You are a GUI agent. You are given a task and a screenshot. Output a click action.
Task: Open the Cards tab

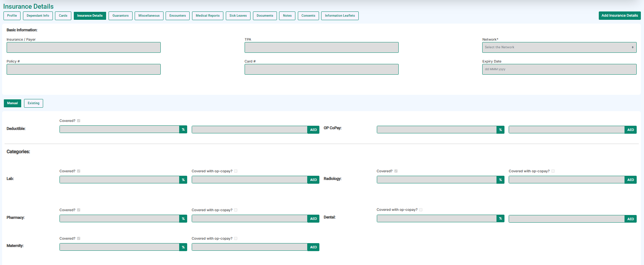63,16
